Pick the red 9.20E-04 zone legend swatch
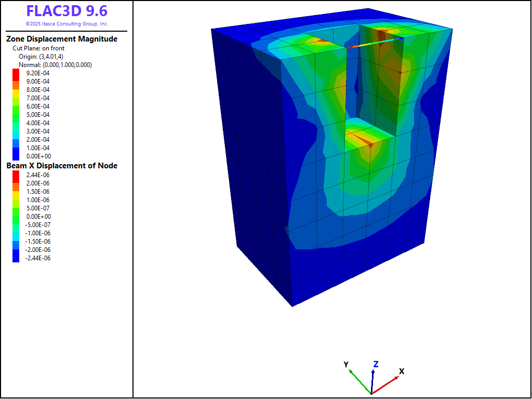The height and width of the screenshot is (399, 532). pos(16,73)
